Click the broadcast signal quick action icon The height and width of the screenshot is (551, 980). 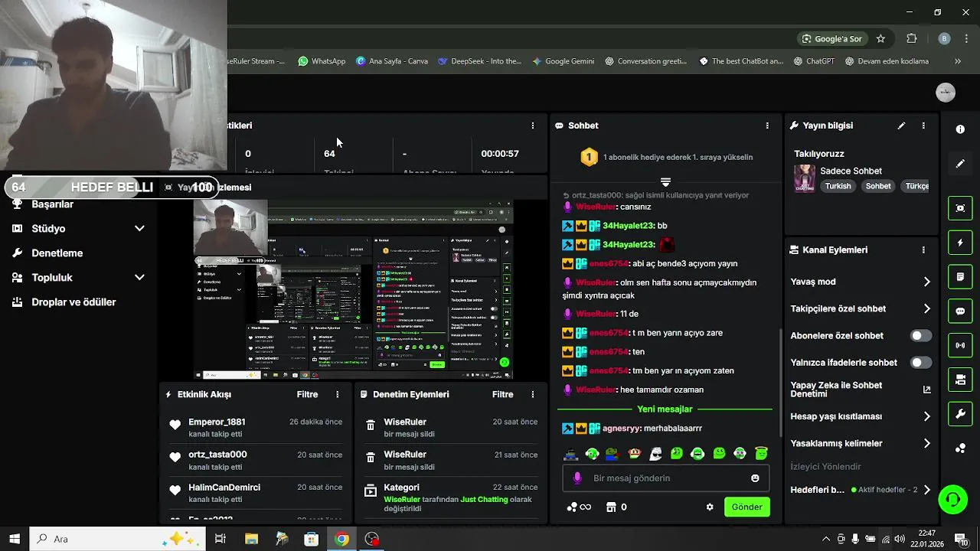[960, 345]
